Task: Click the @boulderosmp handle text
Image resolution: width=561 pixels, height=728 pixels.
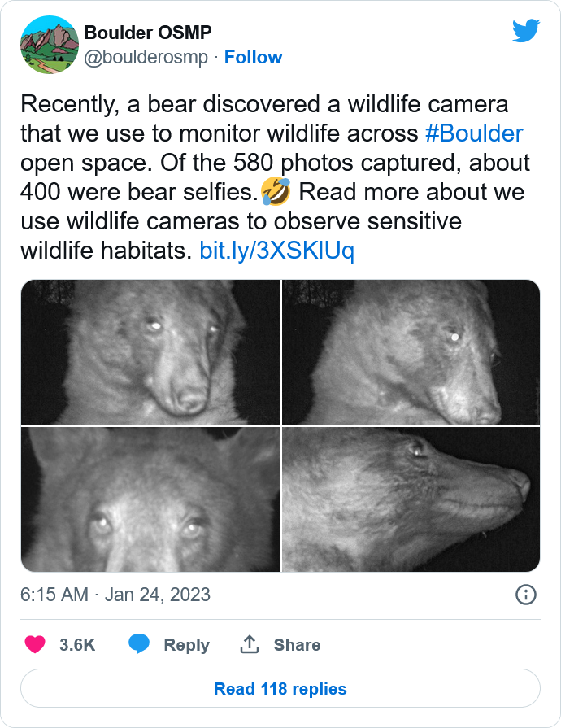Action: (146, 57)
